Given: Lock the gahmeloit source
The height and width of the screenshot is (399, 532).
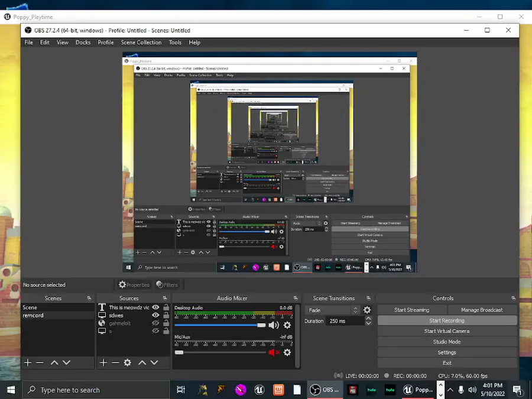Looking at the screenshot, I should (x=166, y=323).
